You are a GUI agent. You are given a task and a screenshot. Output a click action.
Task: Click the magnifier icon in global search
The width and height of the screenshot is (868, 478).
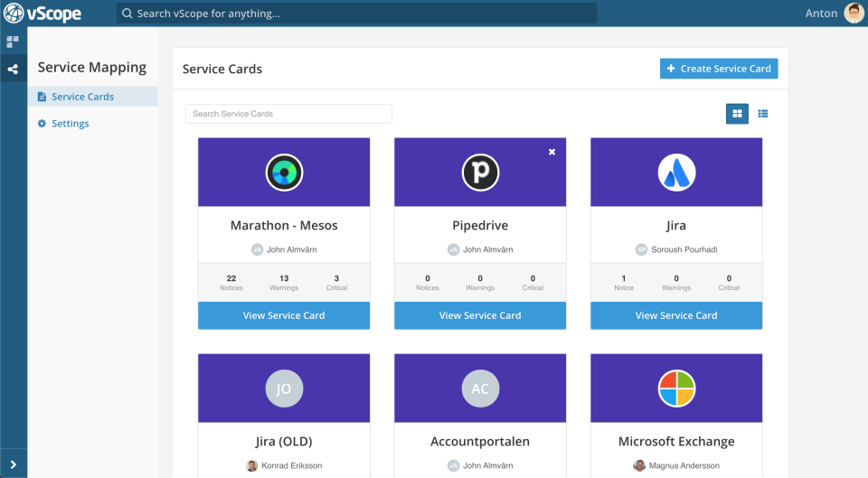(127, 14)
